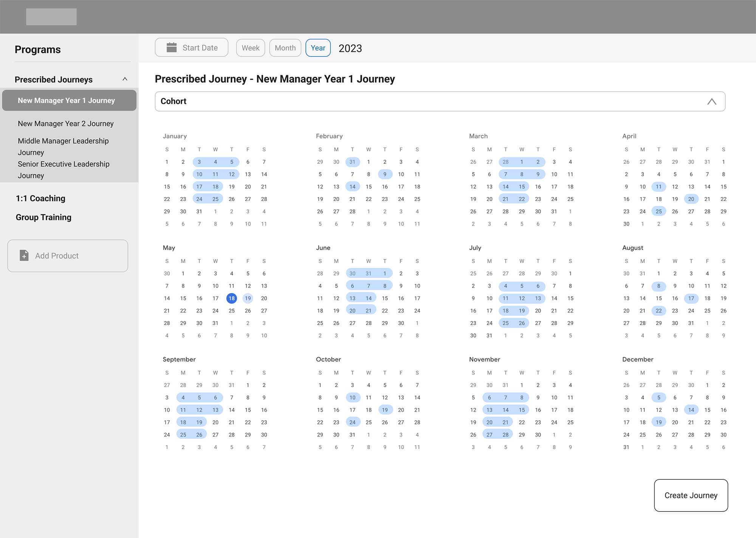Select May 18 highlighted date
Screen dimensions: 756x538
coord(231,299)
